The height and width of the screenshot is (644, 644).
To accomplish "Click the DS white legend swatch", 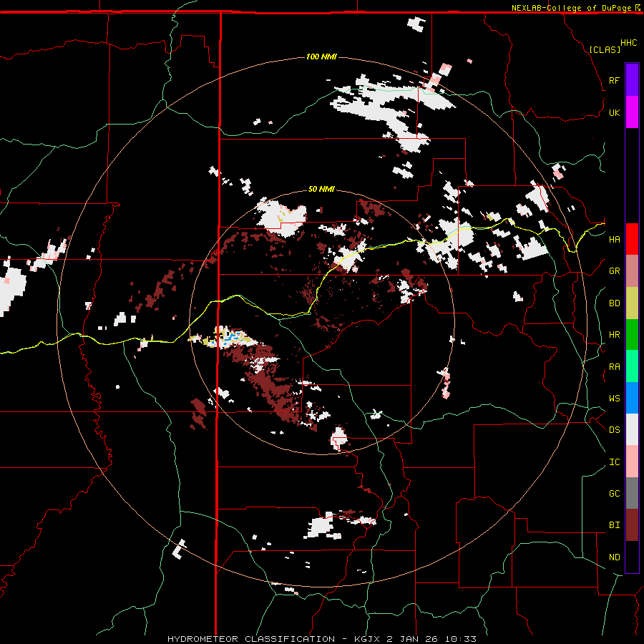I will pyautogui.click(x=632, y=429).
